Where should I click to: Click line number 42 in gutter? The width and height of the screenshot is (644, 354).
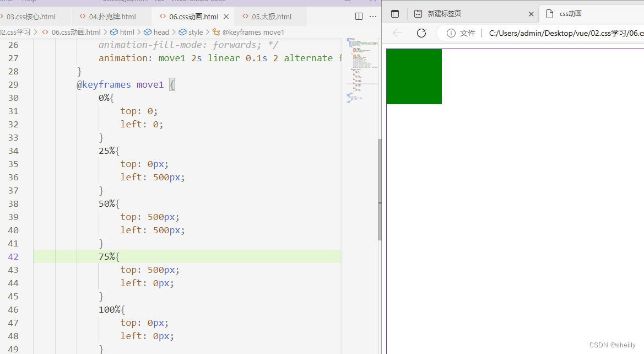pyautogui.click(x=13, y=256)
